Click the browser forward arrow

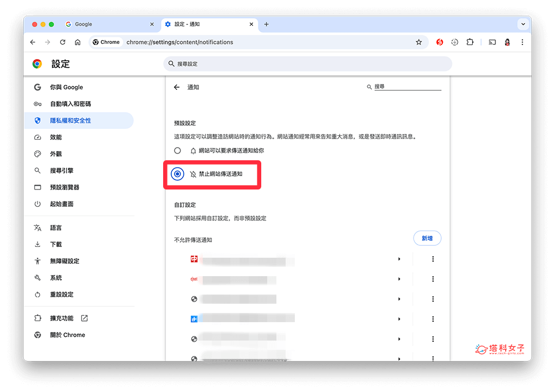(x=48, y=42)
